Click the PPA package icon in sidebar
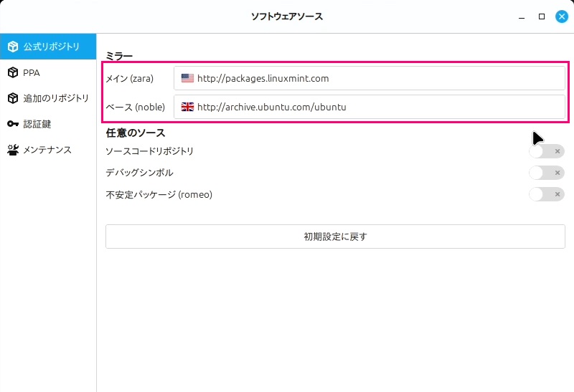Screen dimensions: 574x392 click(x=13, y=72)
